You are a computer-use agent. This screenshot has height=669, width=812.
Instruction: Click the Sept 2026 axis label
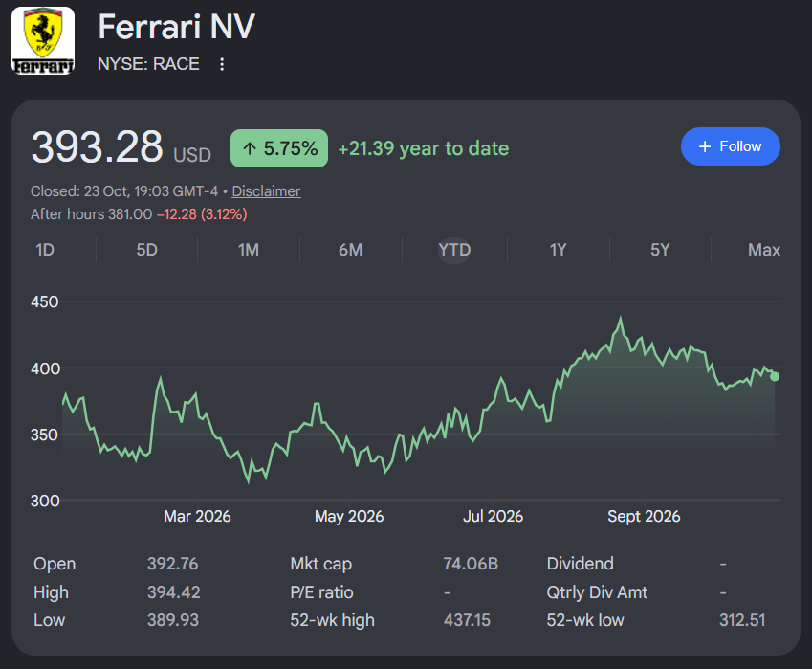[644, 516]
